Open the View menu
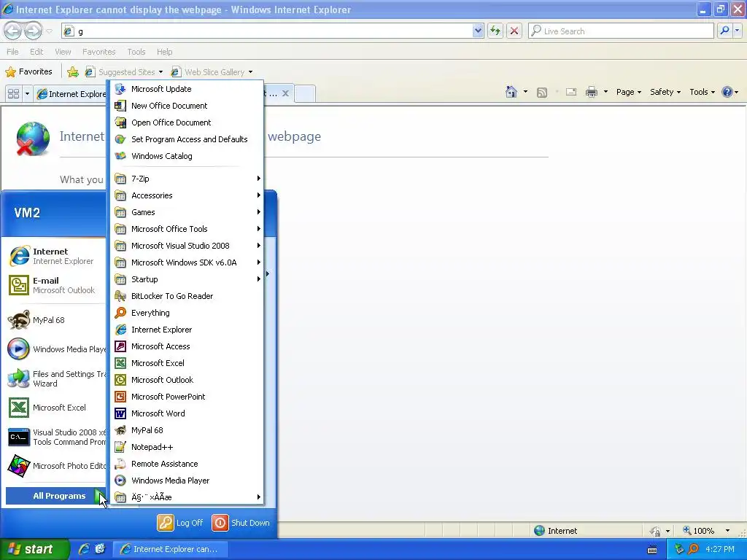Image resolution: width=747 pixels, height=560 pixels. tap(63, 52)
